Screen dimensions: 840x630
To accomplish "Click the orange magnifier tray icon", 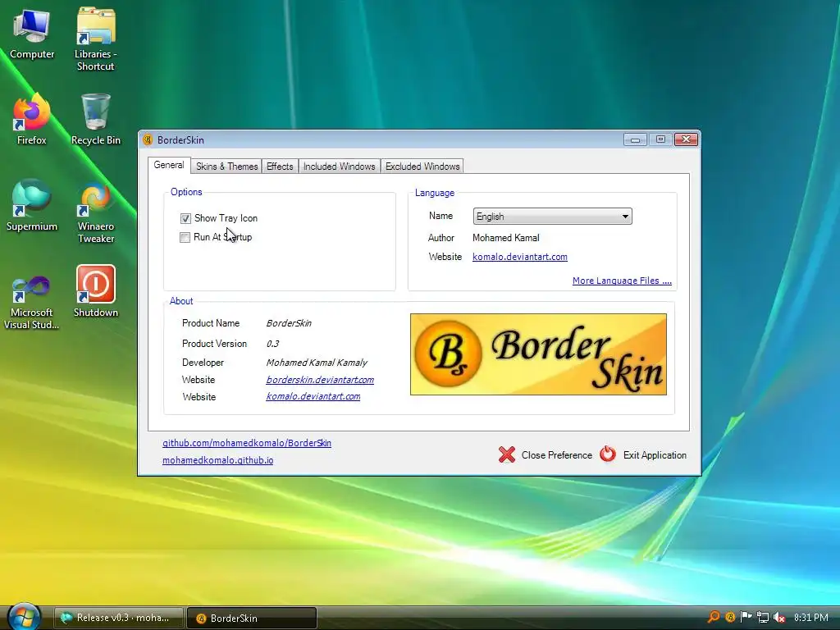I will click(714, 617).
